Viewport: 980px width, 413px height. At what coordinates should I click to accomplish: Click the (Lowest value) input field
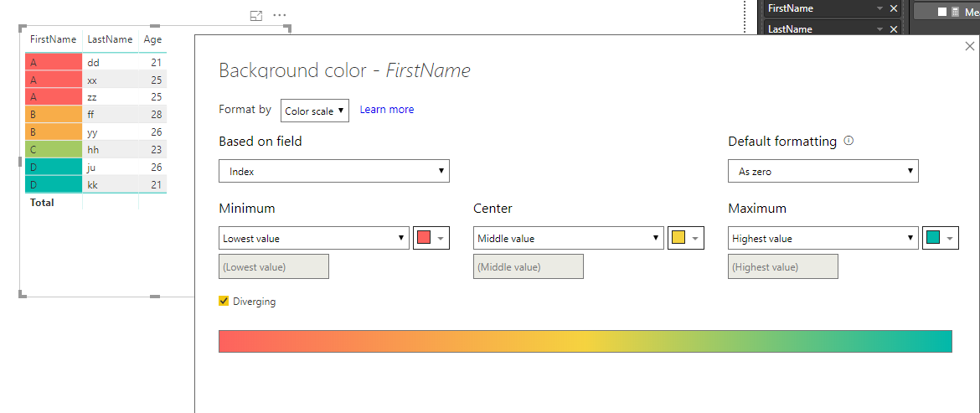click(x=274, y=266)
